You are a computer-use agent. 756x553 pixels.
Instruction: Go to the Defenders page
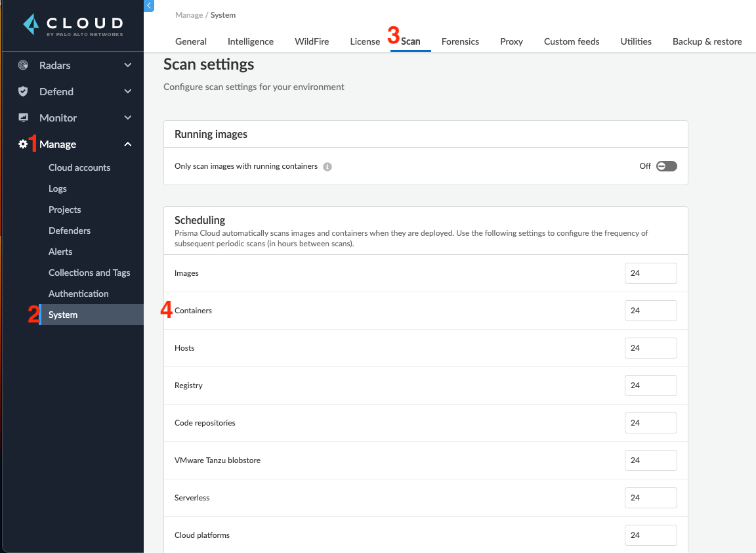[x=70, y=231]
